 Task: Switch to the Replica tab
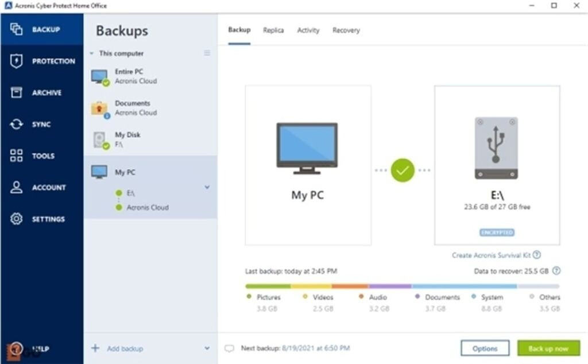[273, 30]
